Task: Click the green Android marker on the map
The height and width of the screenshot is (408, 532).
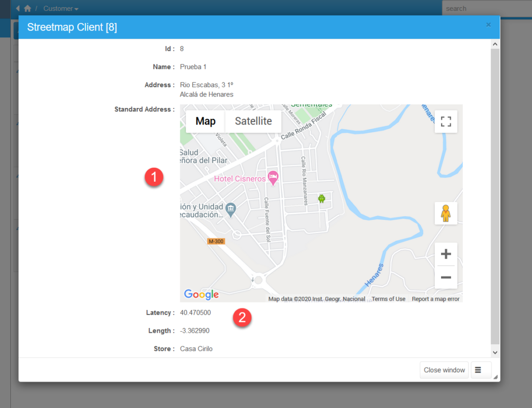Action: 323,198
